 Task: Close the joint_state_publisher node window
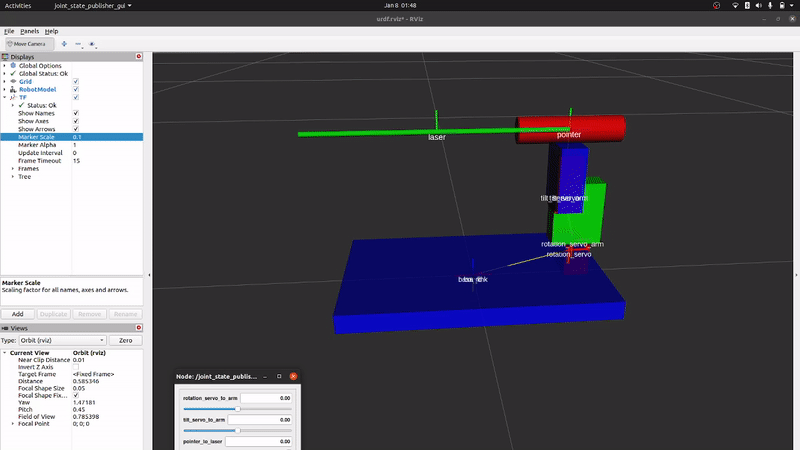tap(293, 377)
